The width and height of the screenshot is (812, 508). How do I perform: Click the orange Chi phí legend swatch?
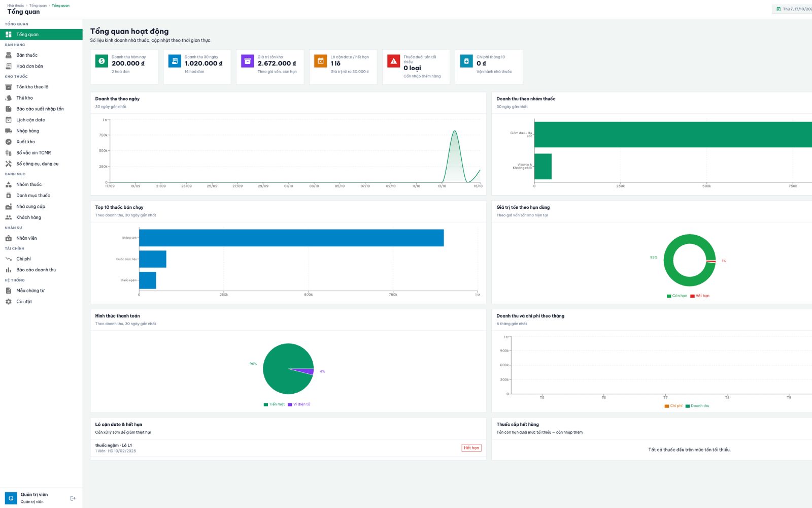pos(667,406)
